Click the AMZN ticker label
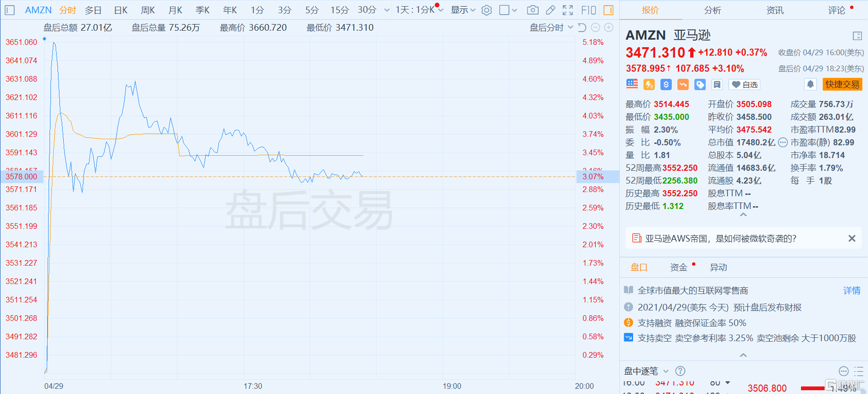 (x=38, y=10)
